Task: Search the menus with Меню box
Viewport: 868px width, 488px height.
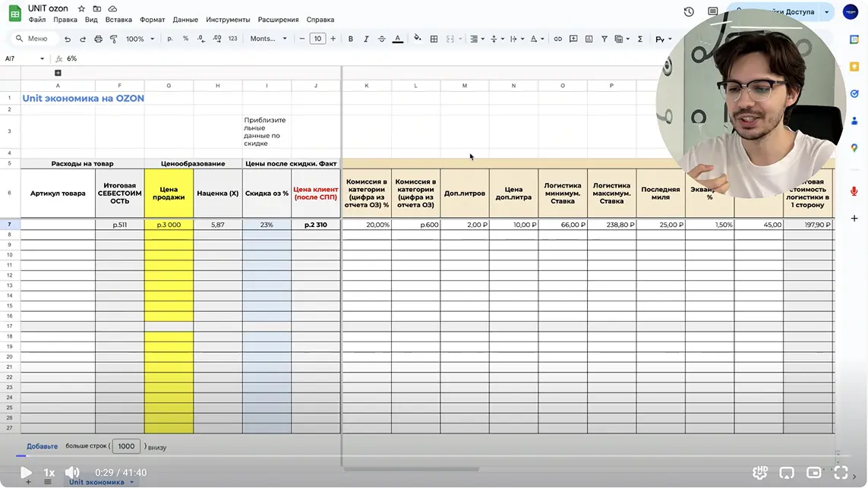Action: click(x=34, y=39)
